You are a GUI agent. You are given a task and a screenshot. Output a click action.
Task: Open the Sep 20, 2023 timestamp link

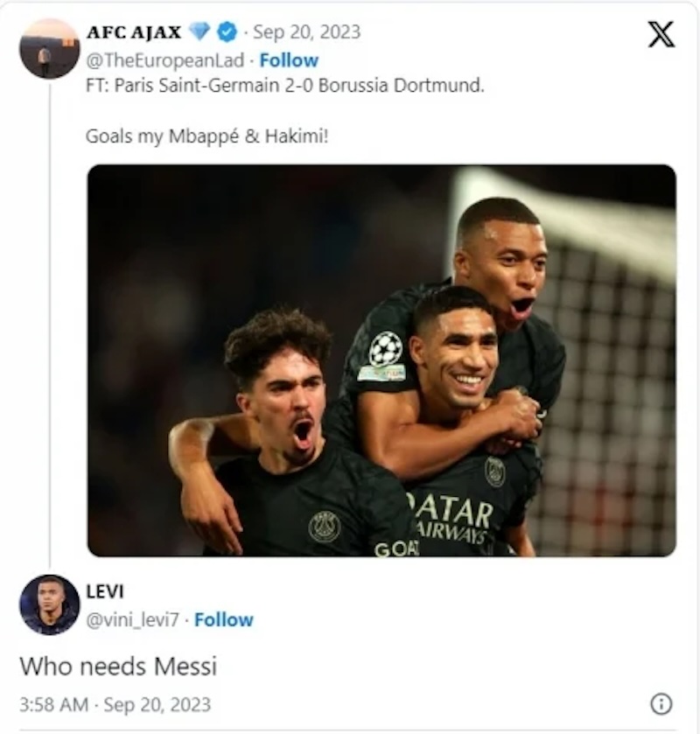point(308,33)
